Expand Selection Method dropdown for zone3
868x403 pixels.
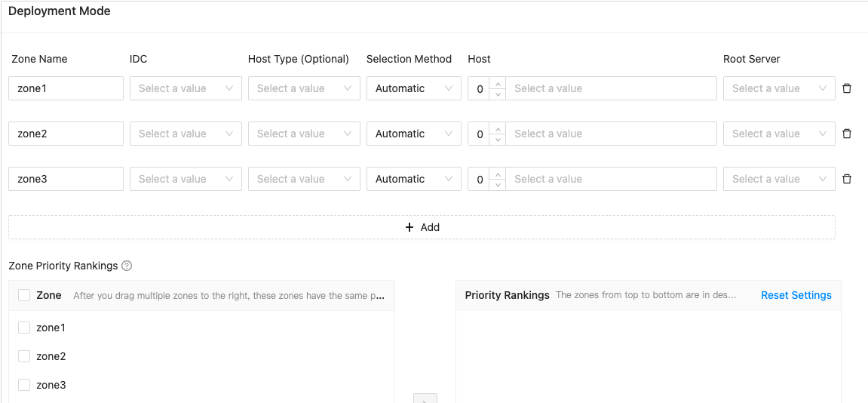coord(413,179)
